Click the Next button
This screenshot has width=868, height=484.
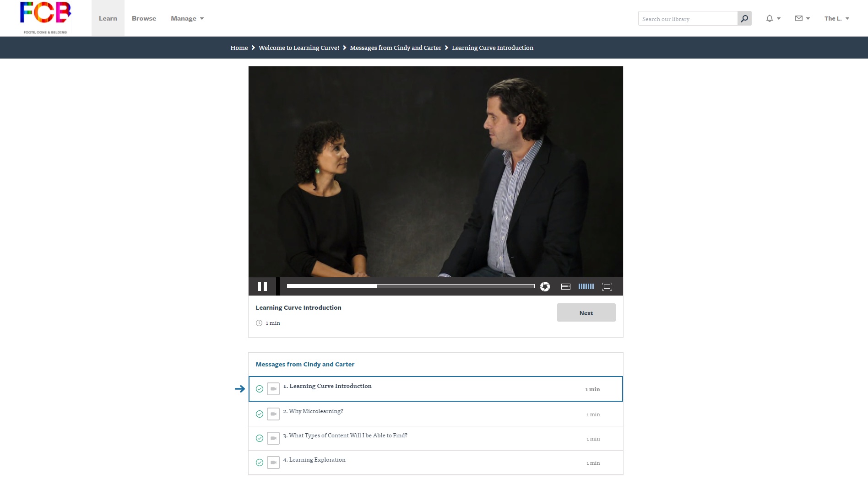point(586,313)
